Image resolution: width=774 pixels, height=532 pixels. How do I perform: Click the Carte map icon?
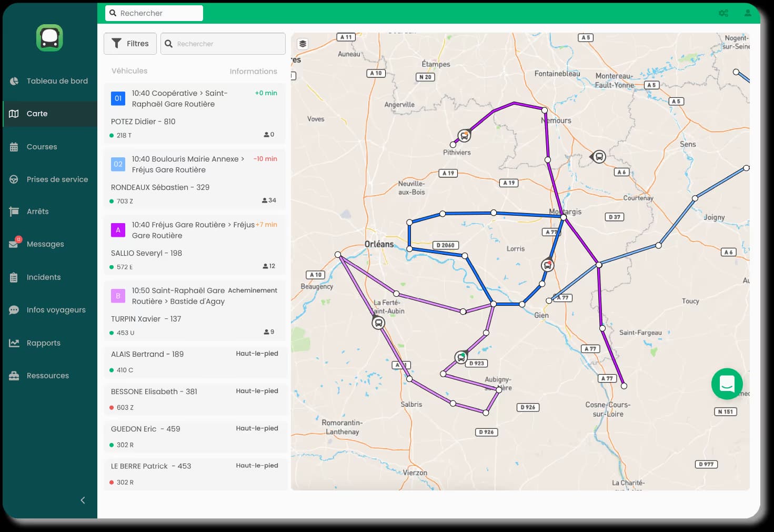tap(14, 114)
